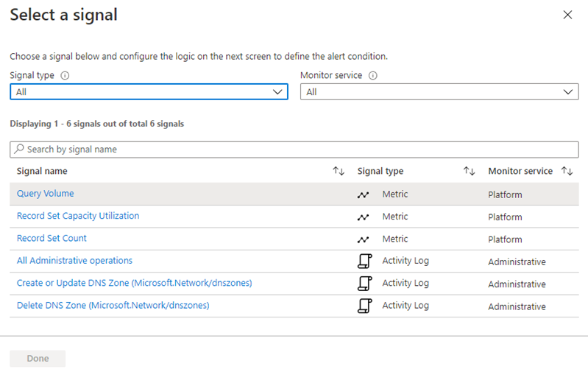The height and width of the screenshot is (372, 588).
Task: Open Delete DNS Zone signal link
Action: 113,305
